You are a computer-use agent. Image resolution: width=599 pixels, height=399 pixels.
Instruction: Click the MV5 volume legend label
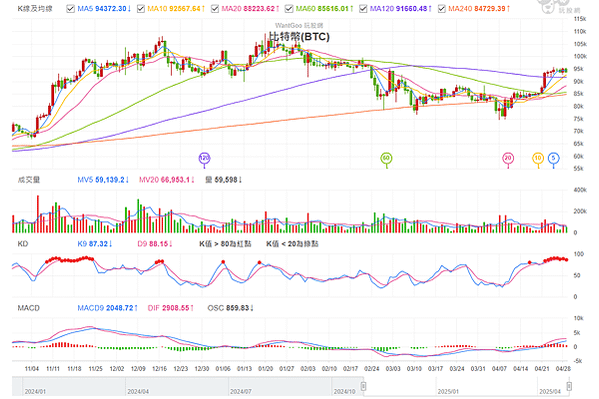(103, 180)
